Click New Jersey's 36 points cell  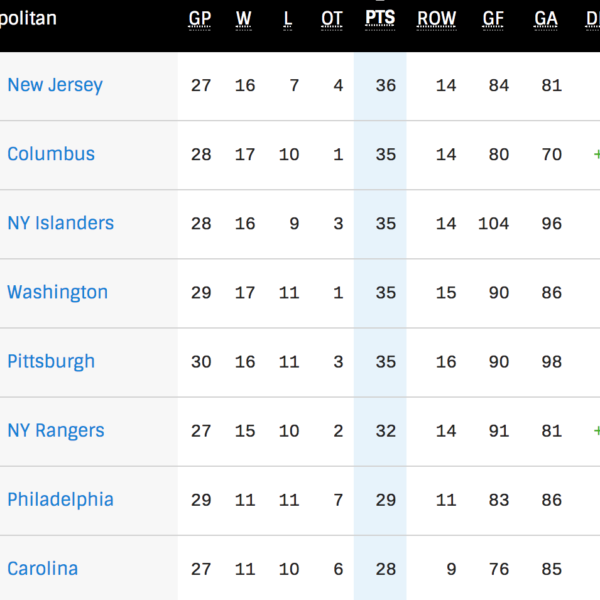(x=386, y=85)
